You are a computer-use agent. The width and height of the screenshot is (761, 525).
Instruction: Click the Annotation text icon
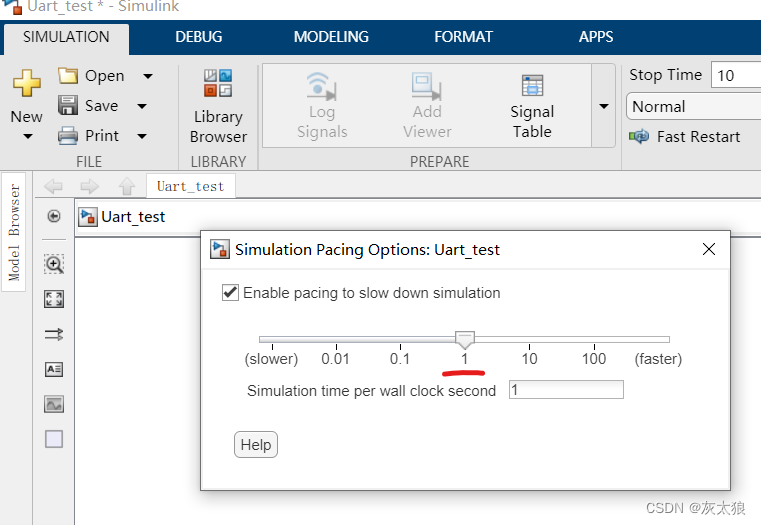click(54, 369)
